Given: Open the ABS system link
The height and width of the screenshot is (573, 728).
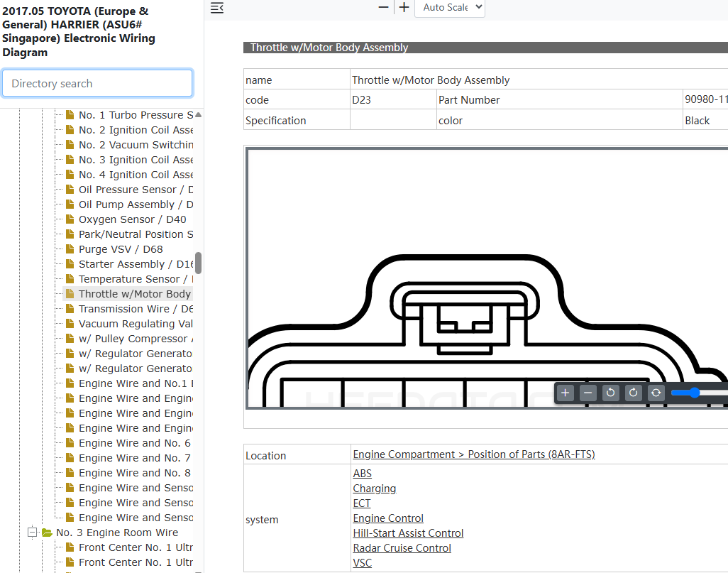Looking at the screenshot, I should click(x=362, y=473).
